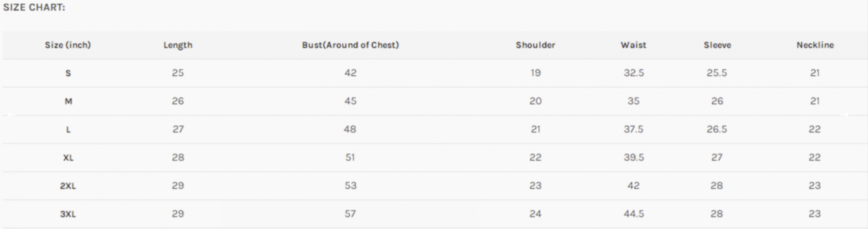
Task: Click the Shoulder column header
Action: click(x=535, y=45)
